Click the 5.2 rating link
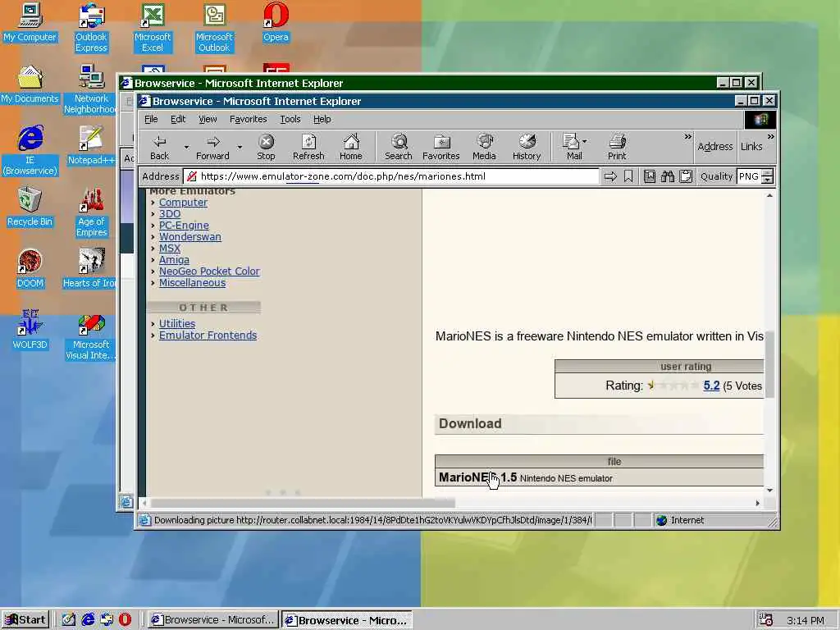This screenshot has height=630, width=840. [711, 386]
